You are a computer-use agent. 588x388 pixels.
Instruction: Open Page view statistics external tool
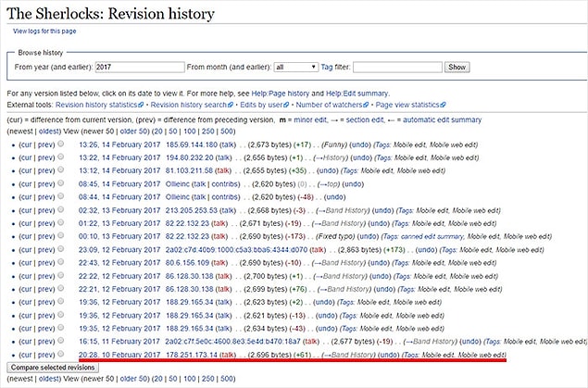pyautogui.click(x=410, y=105)
